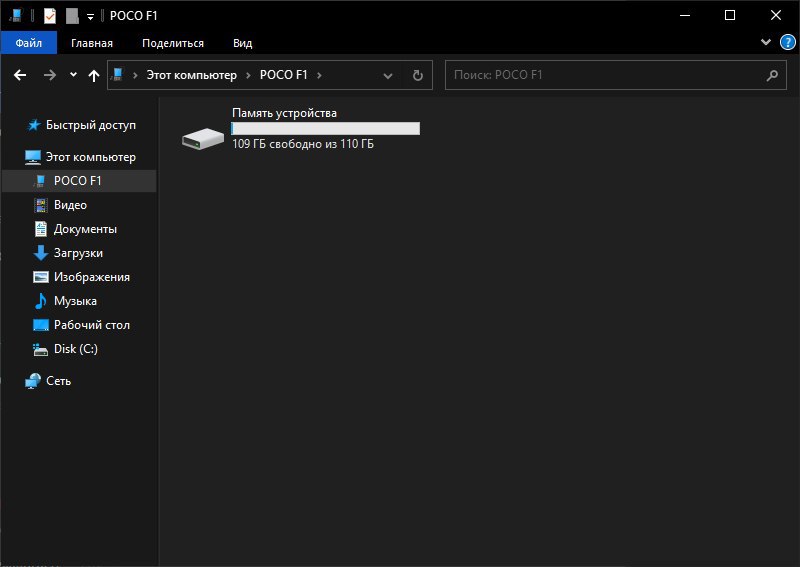Viewport: 800px width, 567px height.
Task: Click the Back navigation arrow
Action: point(20,75)
